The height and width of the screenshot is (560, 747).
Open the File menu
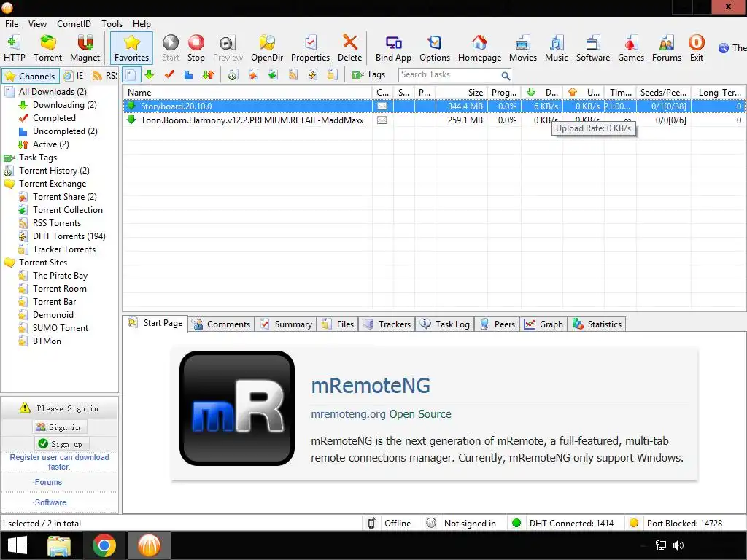click(x=12, y=24)
